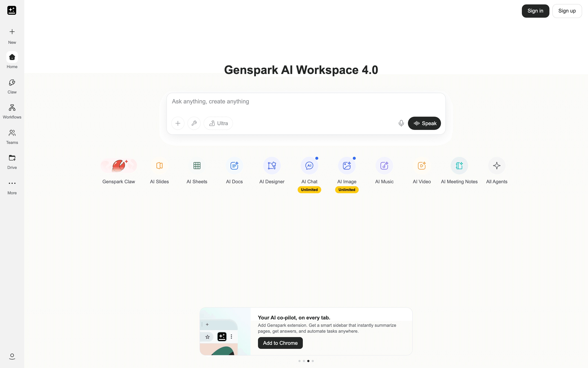
Task: Click Unlimited badge under AI Chat
Action: pos(309,190)
